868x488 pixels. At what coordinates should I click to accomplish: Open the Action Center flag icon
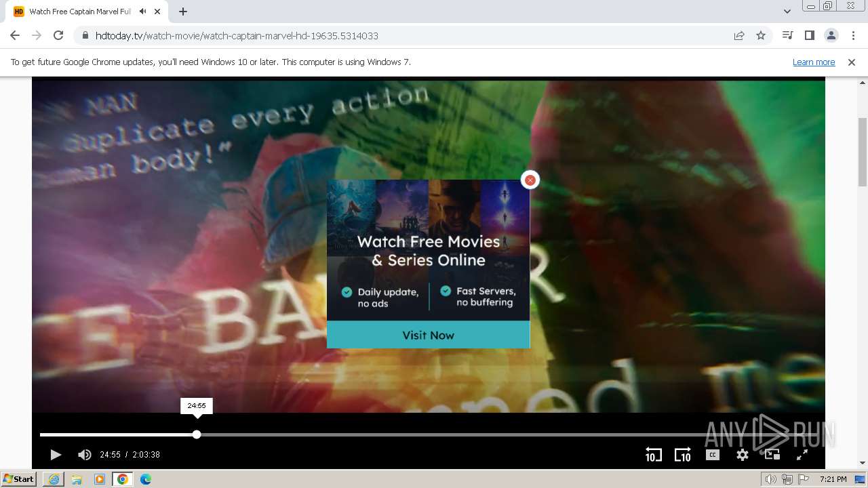804,479
